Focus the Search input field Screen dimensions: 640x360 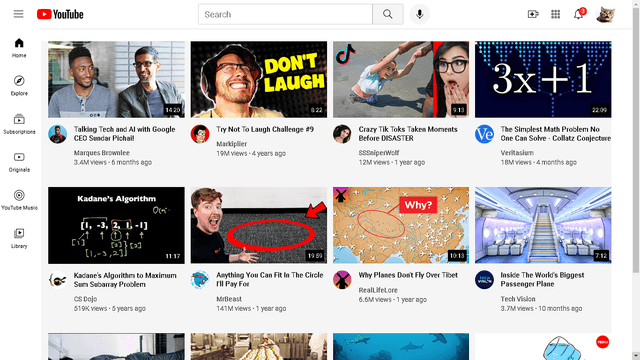285,14
